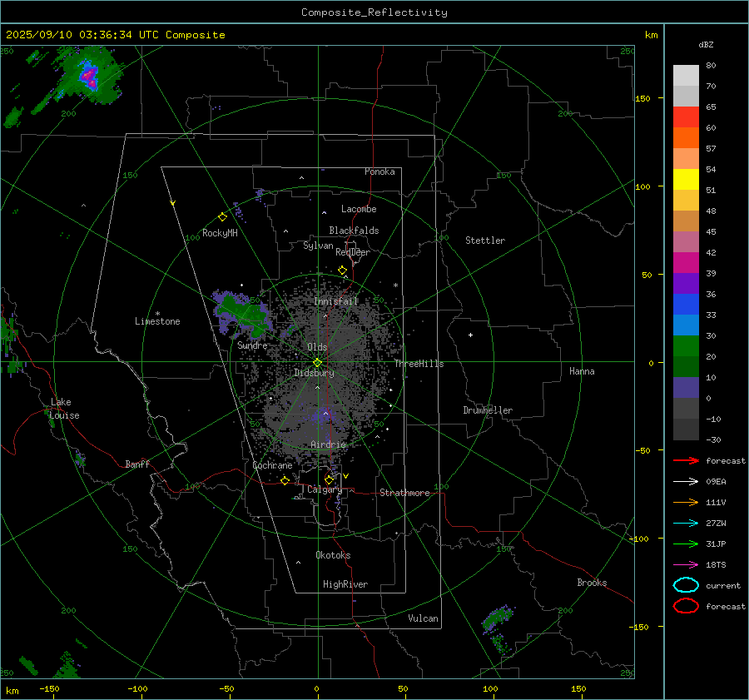Click the Strathmore label
The width and height of the screenshot is (749, 700).
click(404, 493)
